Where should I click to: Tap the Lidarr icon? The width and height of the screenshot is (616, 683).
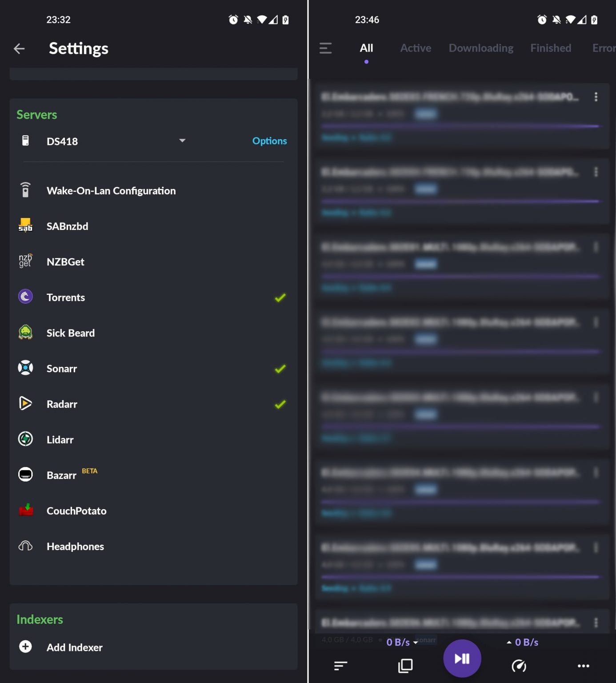coord(25,439)
